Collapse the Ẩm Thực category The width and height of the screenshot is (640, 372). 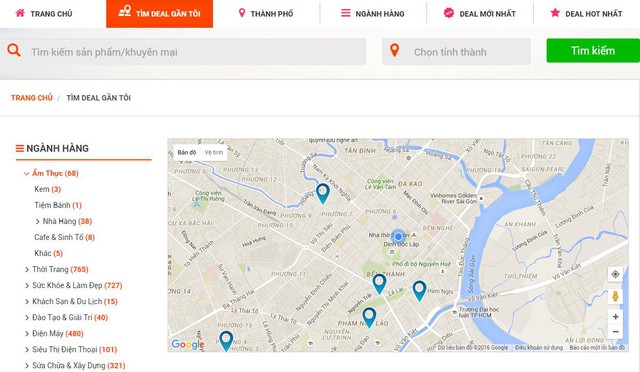pyautogui.click(x=51, y=173)
